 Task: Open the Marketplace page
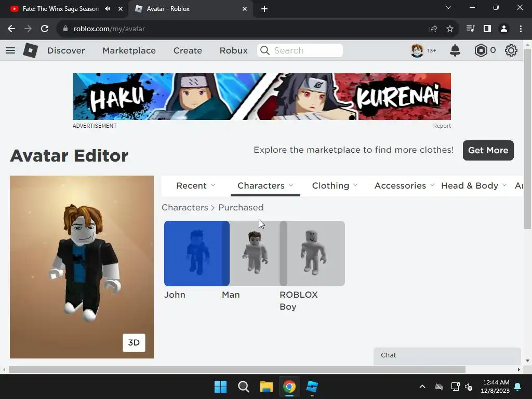(x=129, y=50)
